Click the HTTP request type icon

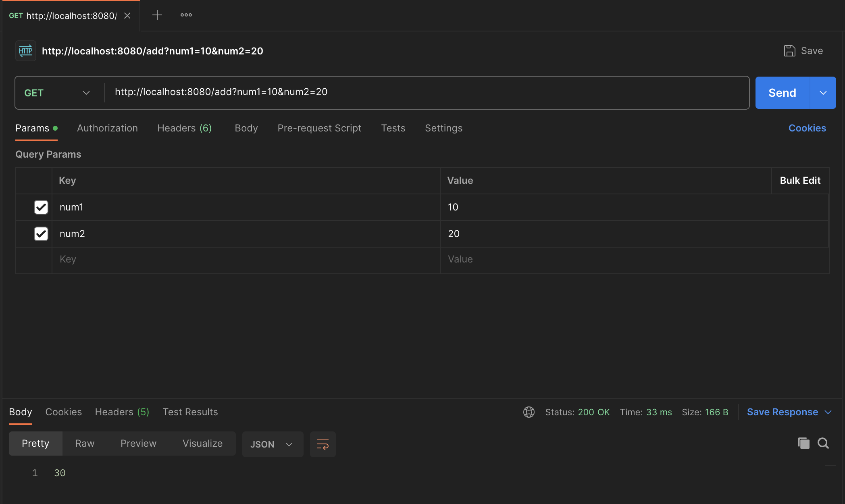[x=26, y=51]
